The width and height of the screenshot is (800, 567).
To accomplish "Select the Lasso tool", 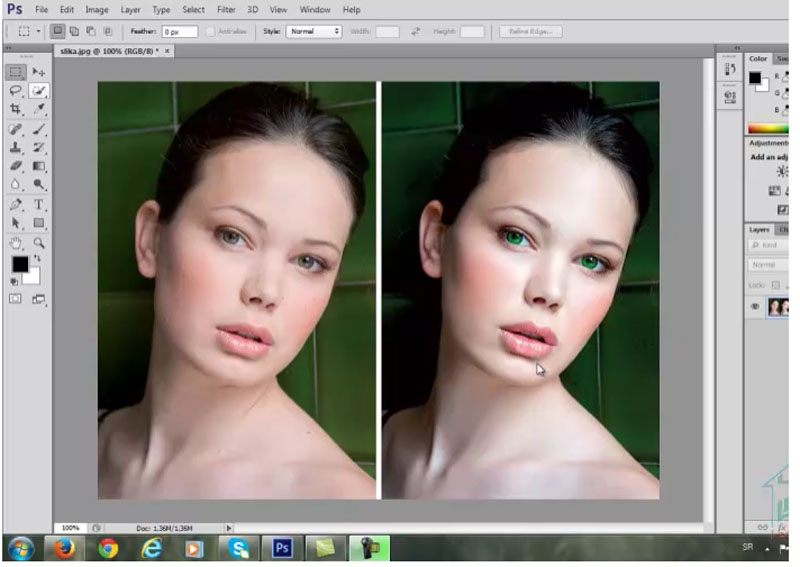I will 16,91.
